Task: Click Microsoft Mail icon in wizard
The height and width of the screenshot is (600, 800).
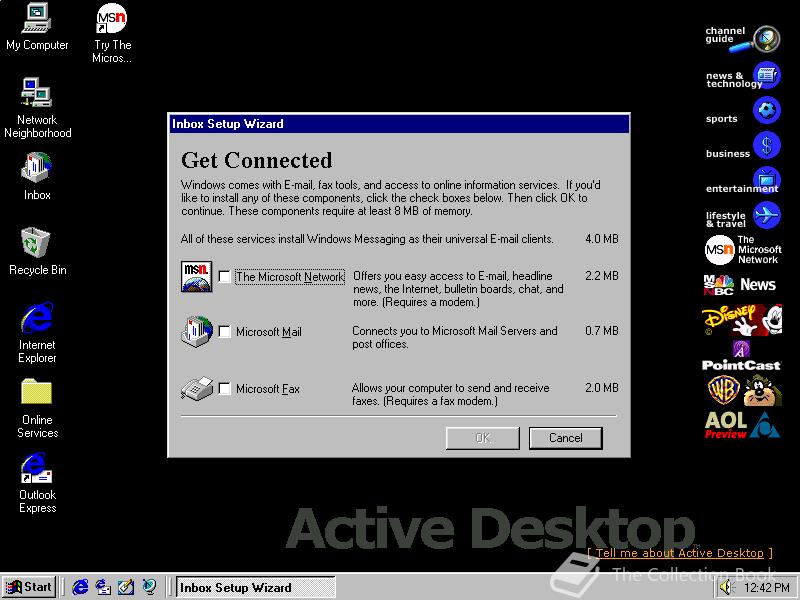Action: 197,332
